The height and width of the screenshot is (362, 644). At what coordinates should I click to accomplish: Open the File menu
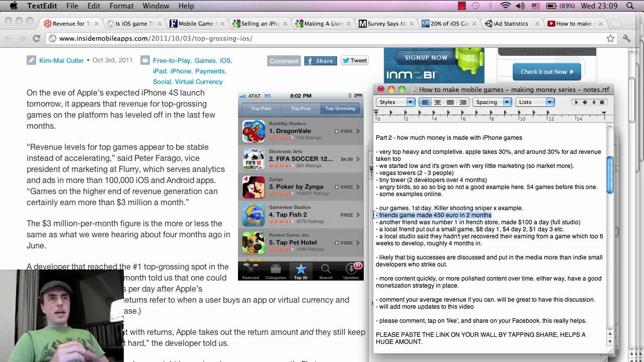(x=72, y=6)
